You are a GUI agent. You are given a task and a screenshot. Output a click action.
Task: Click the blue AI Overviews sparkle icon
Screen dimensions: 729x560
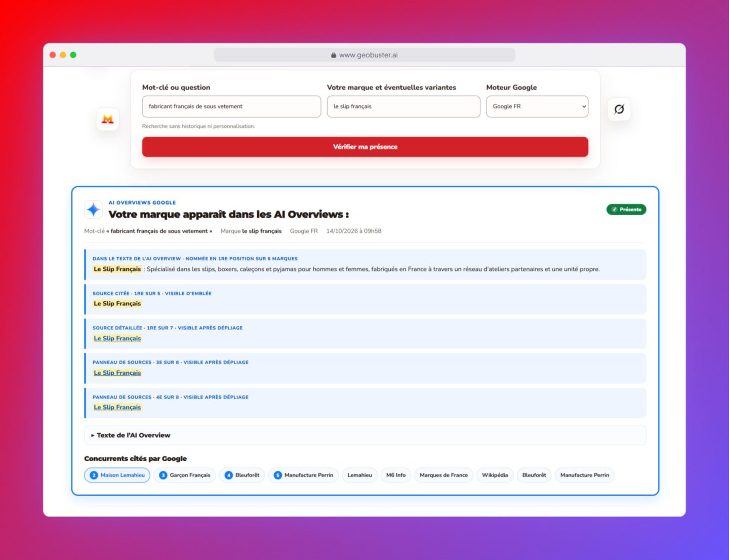pos(93,209)
